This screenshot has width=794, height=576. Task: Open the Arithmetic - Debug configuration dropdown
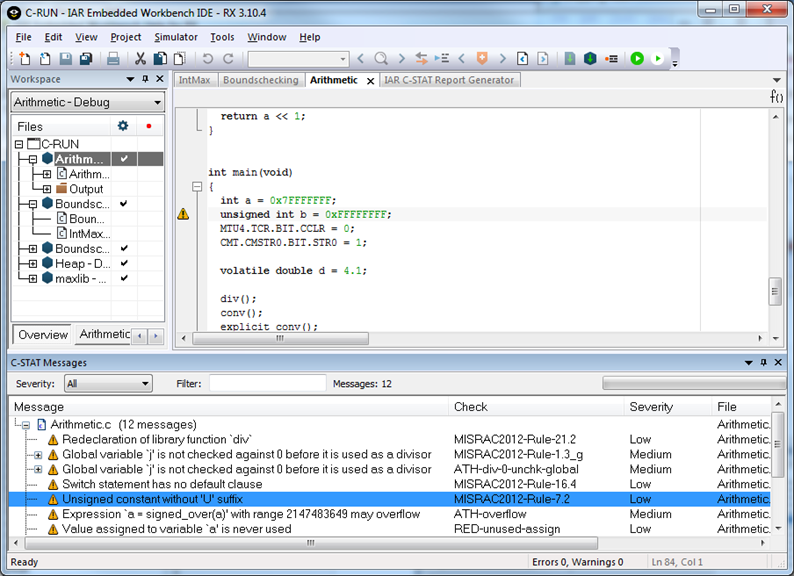[x=88, y=102]
